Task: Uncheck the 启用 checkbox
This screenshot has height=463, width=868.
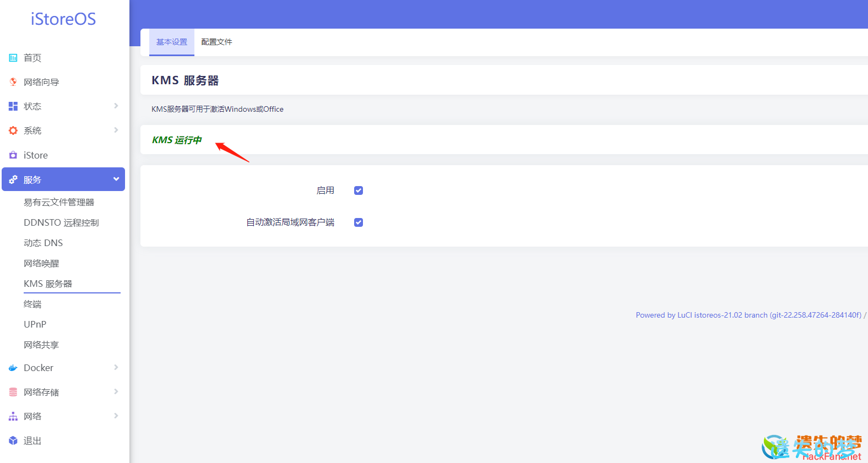Action: (x=359, y=190)
